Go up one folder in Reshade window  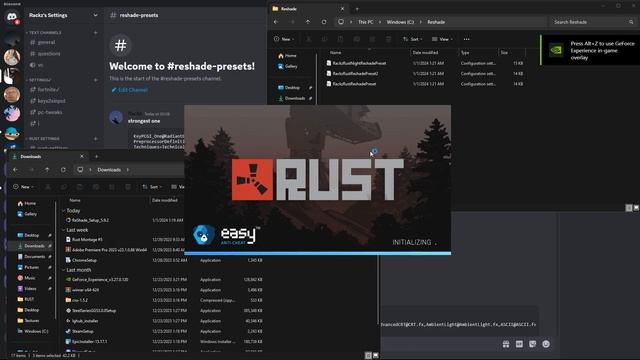point(308,22)
